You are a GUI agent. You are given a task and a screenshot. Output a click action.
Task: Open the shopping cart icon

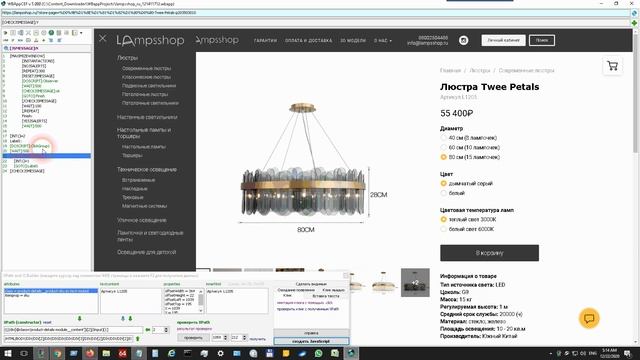[612, 66]
